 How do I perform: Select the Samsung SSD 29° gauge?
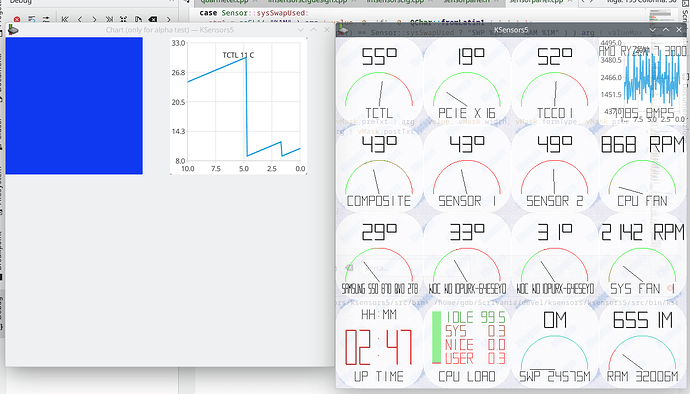coord(379,258)
